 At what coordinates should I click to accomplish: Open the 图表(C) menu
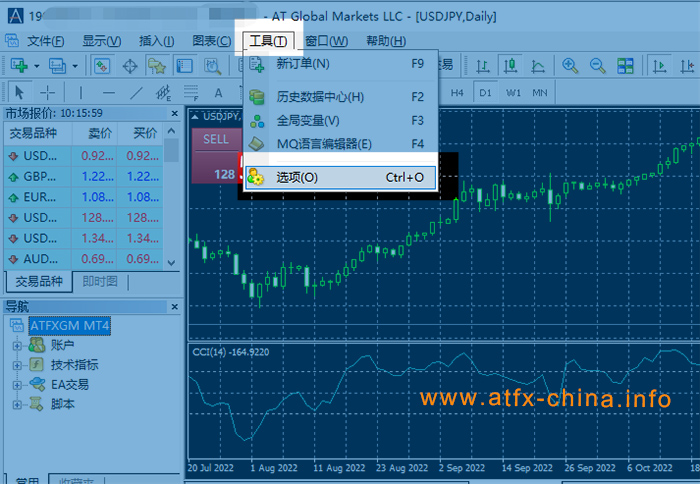coord(212,41)
